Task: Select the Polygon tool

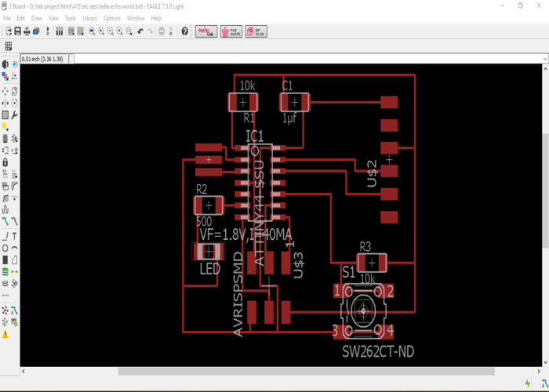Action: coord(14,260)
